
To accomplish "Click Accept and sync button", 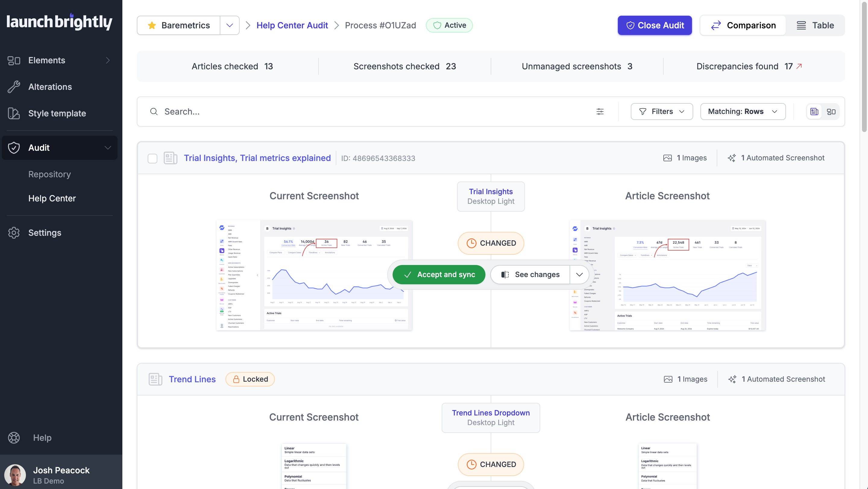I will tap(439, 275).
